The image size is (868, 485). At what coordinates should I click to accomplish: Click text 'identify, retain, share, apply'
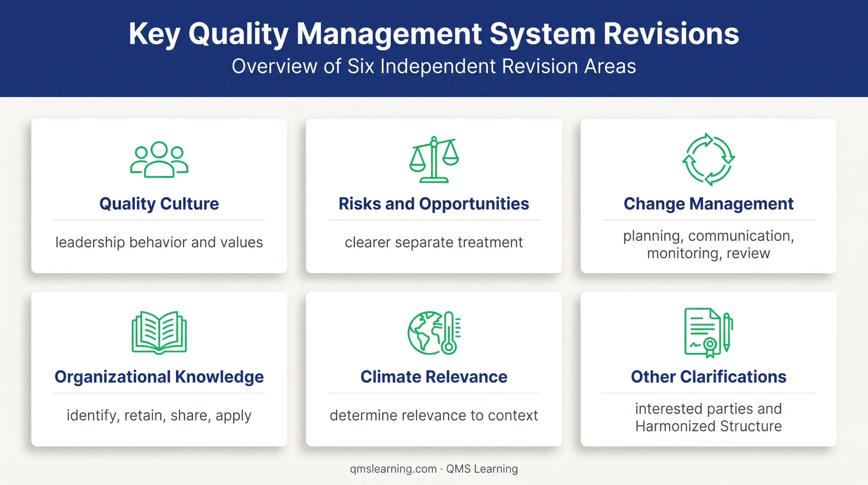pos(159,415)
